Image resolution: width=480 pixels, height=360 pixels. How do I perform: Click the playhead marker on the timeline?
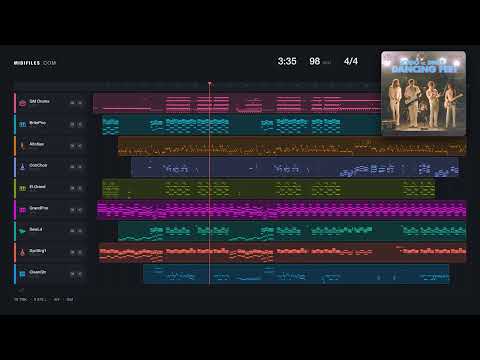(210, 83)
